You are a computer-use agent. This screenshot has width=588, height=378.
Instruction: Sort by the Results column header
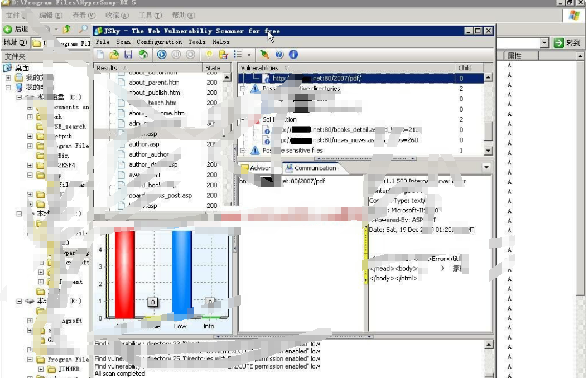148,68
